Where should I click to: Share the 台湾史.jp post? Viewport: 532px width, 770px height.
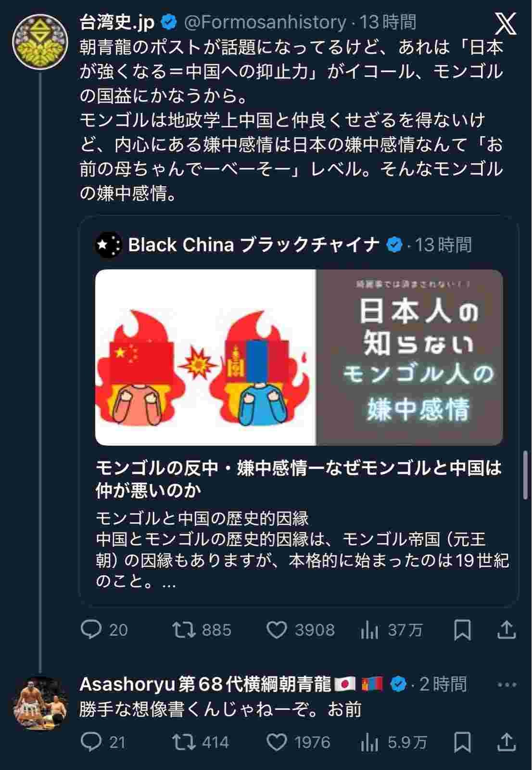tap(507, 630)
